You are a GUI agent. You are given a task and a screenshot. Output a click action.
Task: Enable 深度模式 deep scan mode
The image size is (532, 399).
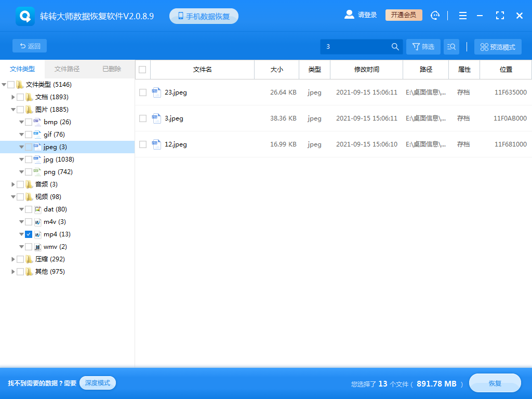pyautogui.click(x=97, y=383)
